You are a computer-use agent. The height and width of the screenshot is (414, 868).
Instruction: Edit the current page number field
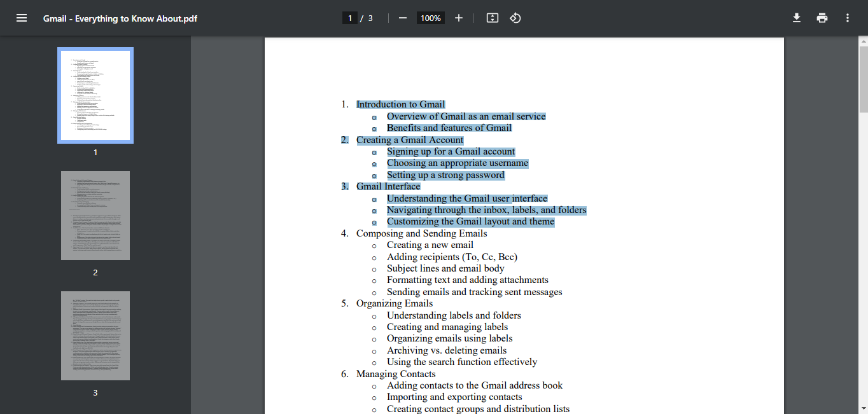(349, 18)
